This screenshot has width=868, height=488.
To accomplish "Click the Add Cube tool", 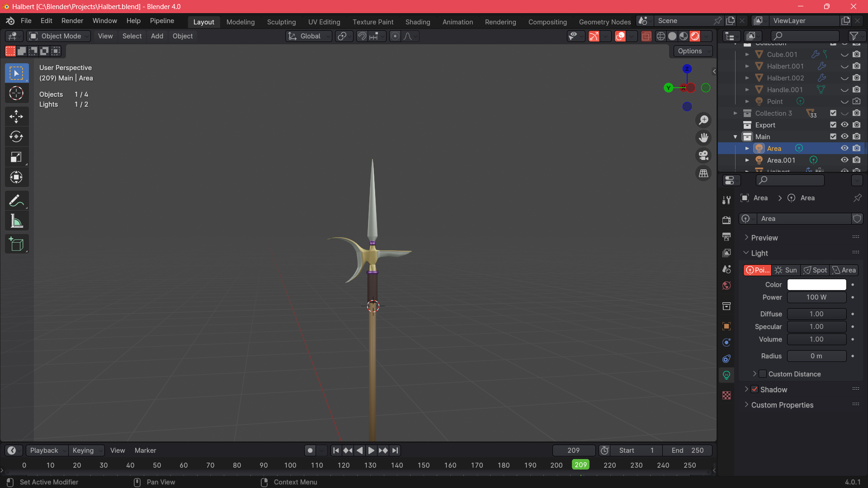I will click(x=16, y=244).
